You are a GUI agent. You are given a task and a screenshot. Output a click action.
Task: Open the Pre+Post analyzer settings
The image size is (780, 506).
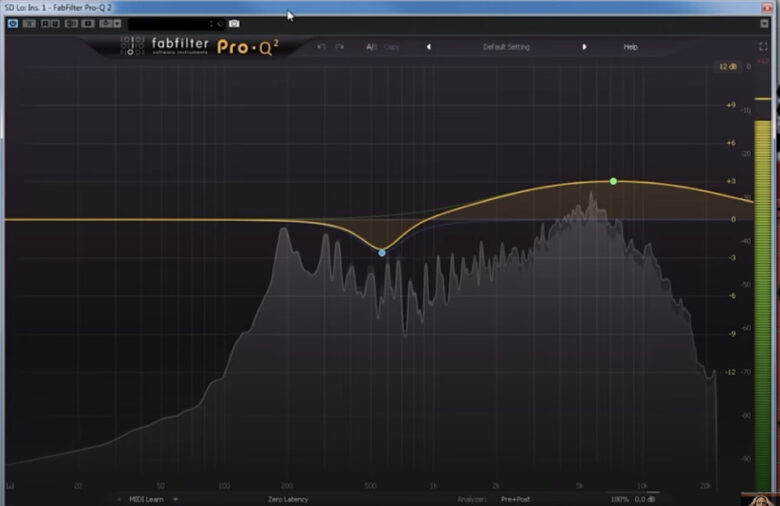coord(515,499)
